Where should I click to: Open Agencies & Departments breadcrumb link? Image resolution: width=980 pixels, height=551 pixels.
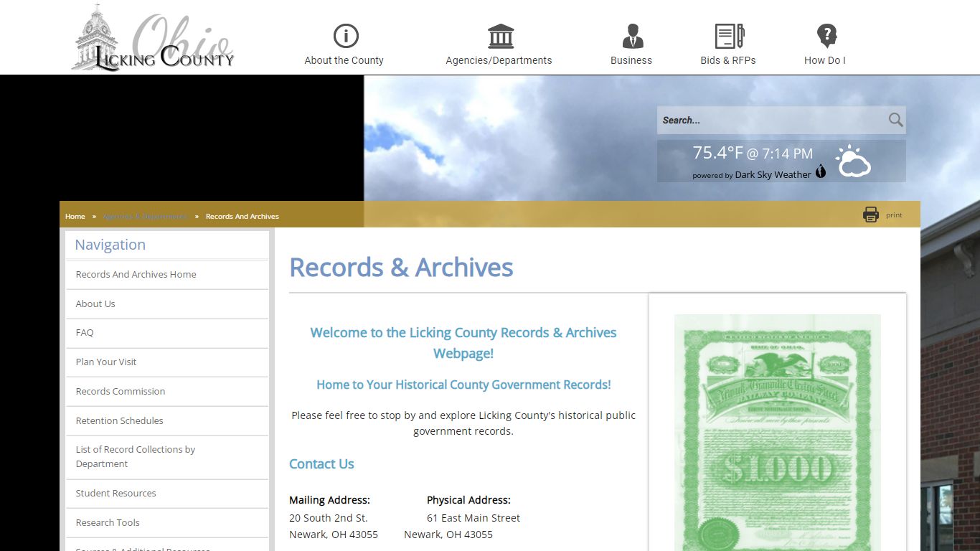point(145,216)
